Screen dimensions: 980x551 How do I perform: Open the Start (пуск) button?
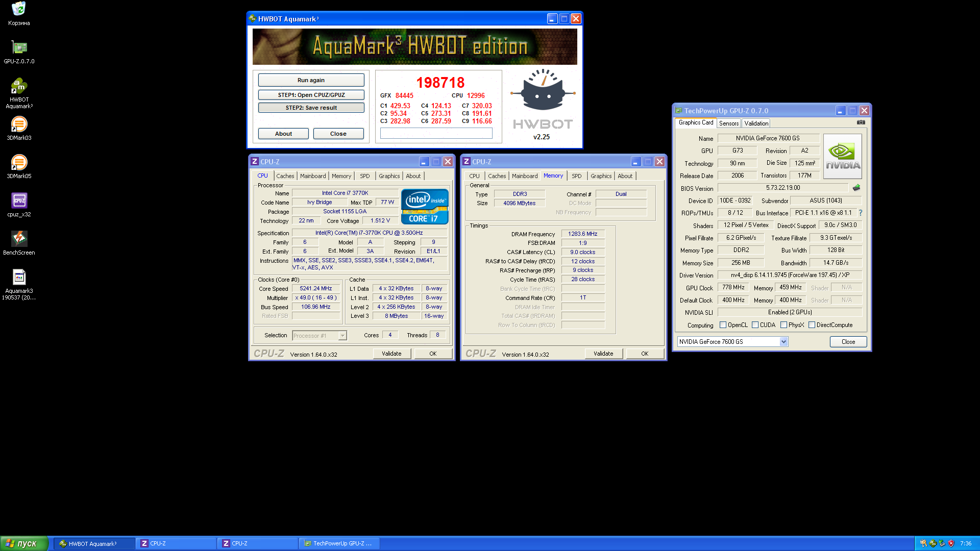click(x=24, y=543)
